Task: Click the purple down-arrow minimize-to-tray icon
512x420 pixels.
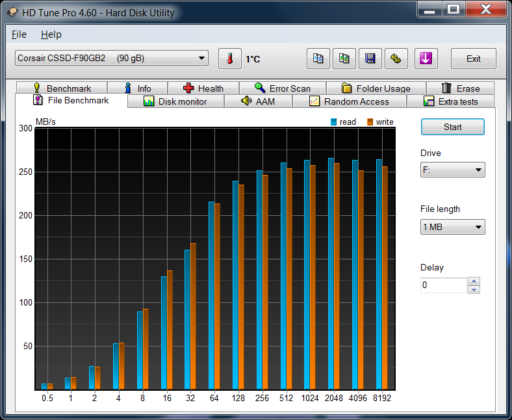Action: 426,59
